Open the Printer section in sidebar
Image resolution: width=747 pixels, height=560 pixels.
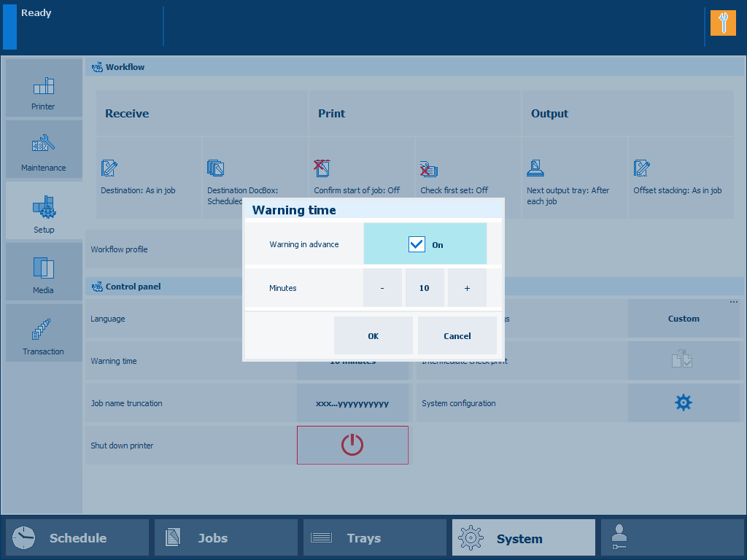[44, 89]
